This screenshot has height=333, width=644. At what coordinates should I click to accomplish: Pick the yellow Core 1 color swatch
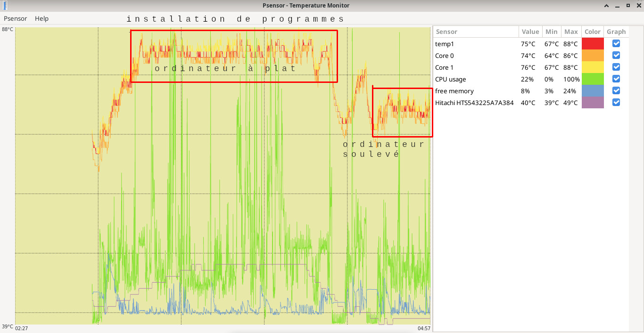click(593, 67)
